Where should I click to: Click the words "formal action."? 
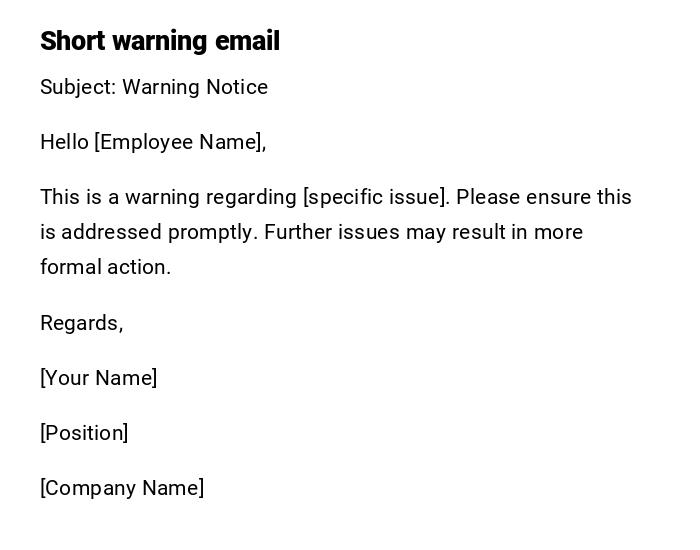(105, 267)
